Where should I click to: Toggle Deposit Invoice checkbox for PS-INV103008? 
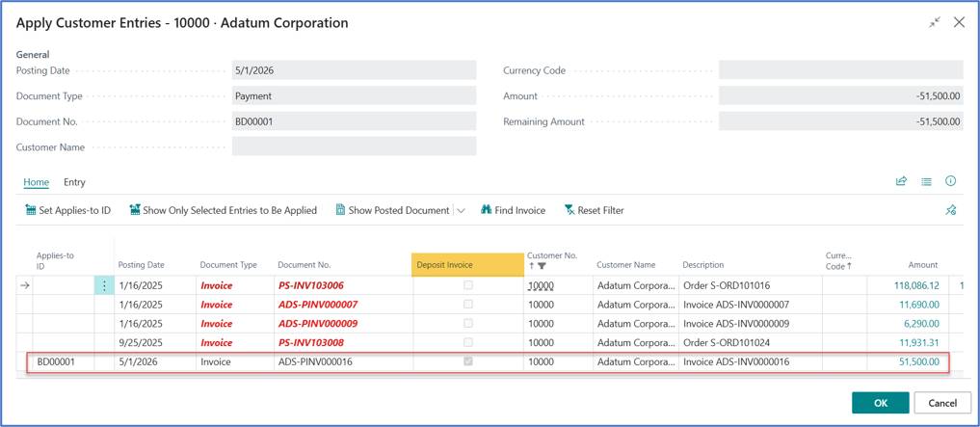pos(468,342)
